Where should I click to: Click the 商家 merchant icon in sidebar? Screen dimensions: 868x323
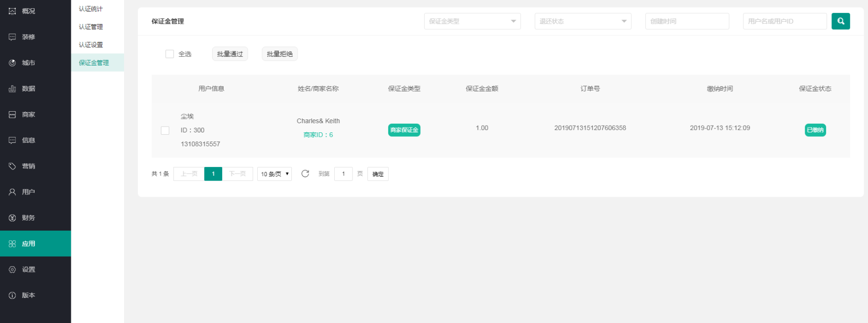pos(12,115)
